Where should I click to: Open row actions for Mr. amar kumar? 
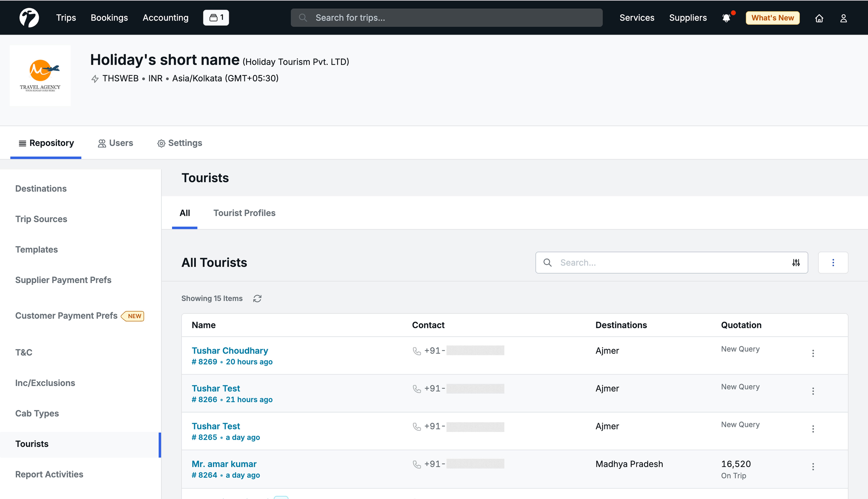[x=813, y=466]
